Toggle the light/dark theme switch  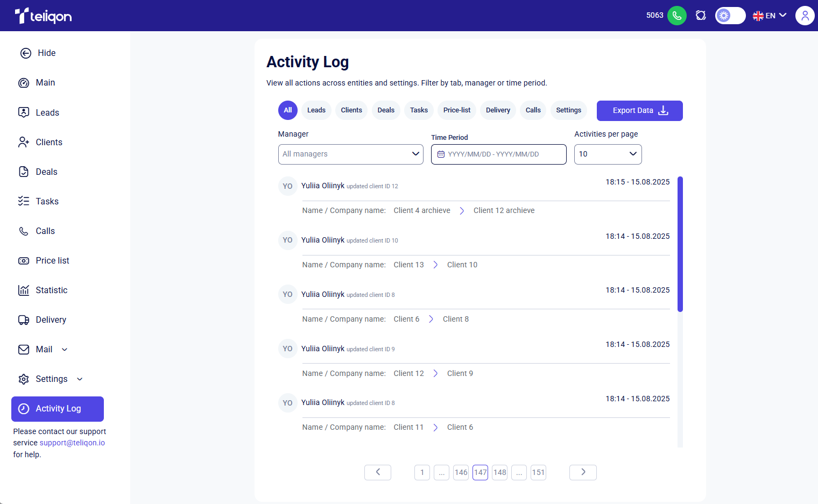(x=730, y=16)
